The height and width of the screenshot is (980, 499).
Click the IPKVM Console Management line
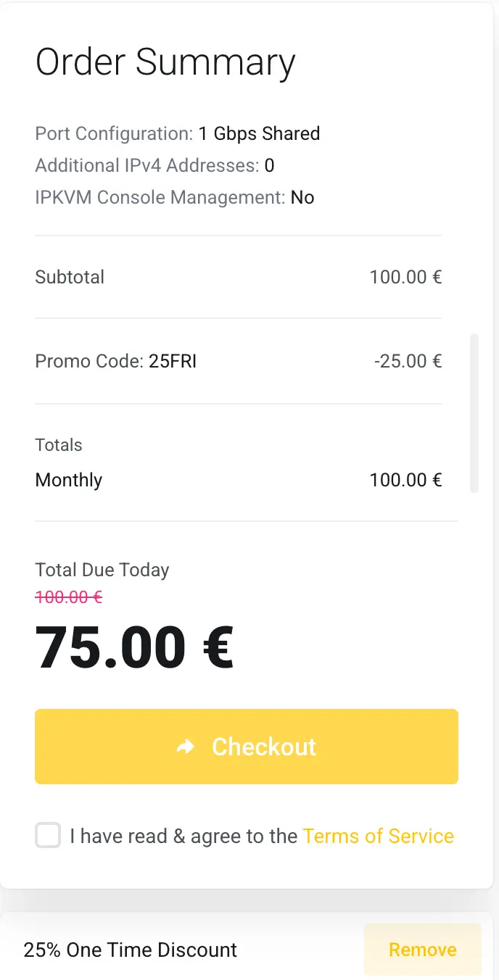point(174,197)
